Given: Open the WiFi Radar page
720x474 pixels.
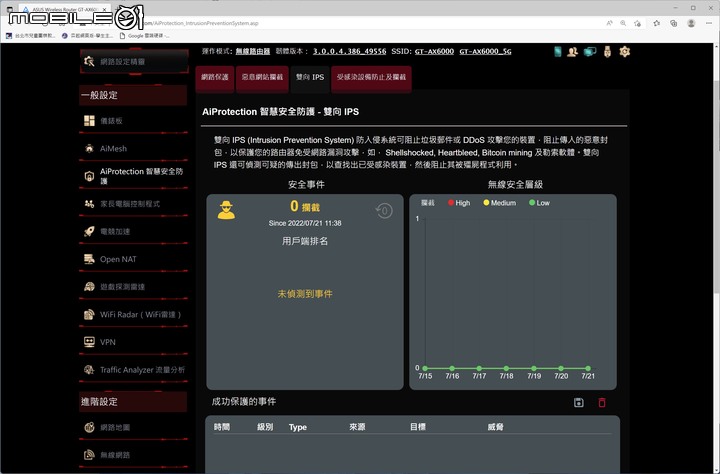Looking at the screenshot, I should [x=134, y=315].
